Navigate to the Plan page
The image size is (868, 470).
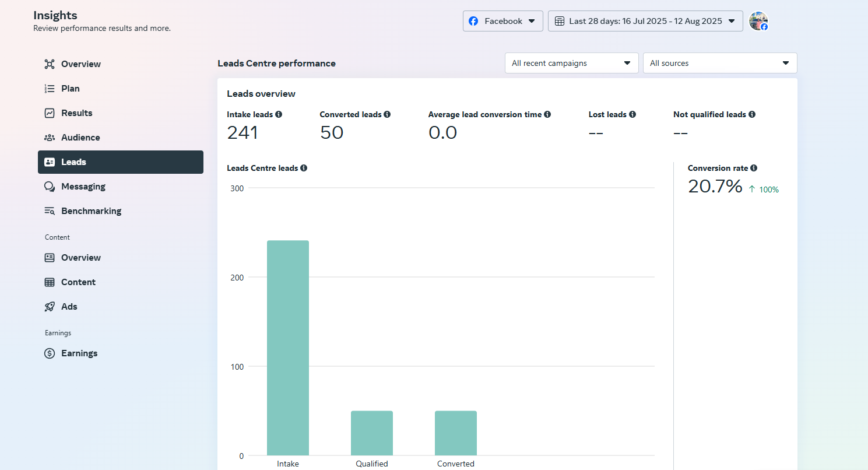click(71, 89)
